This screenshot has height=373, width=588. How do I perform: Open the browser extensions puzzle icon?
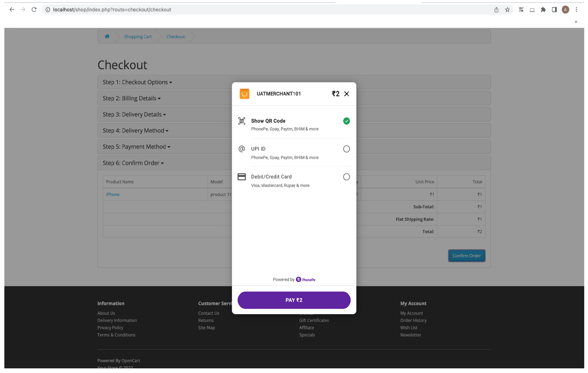tap(543, 10)
